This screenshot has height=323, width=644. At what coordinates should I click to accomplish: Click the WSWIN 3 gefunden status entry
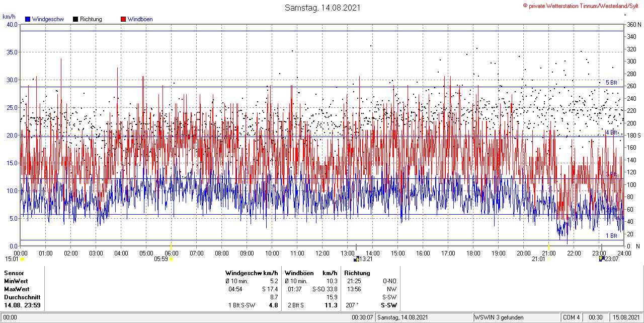(499, 317)
